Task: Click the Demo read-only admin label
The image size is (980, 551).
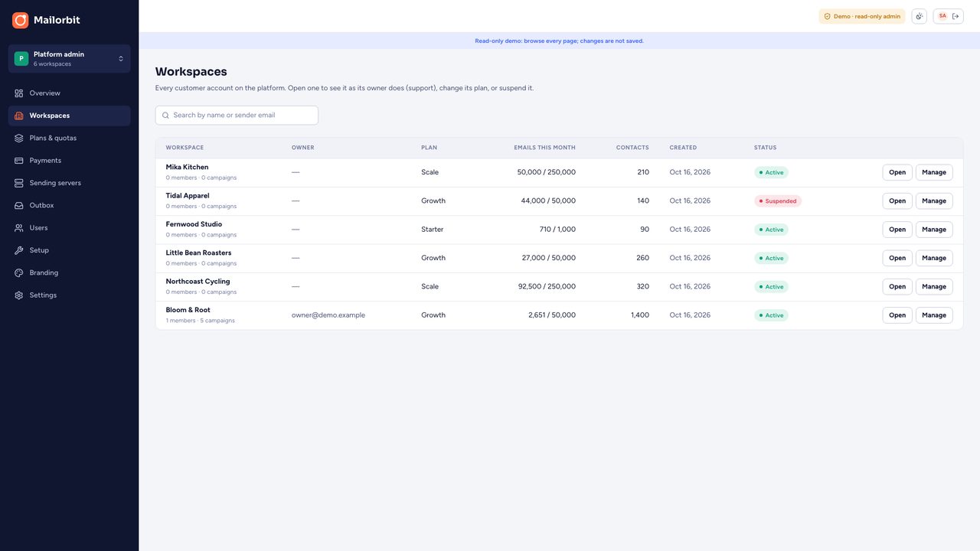Action: [862, 16]
